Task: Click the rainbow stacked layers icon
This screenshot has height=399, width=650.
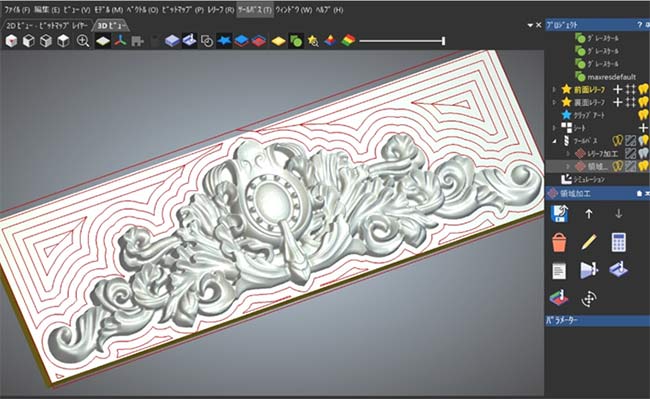Action: click(x=348, y=41)
